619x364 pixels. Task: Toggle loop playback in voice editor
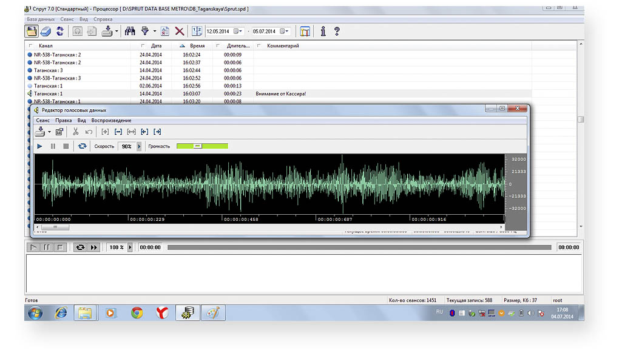tap(82, 146)
